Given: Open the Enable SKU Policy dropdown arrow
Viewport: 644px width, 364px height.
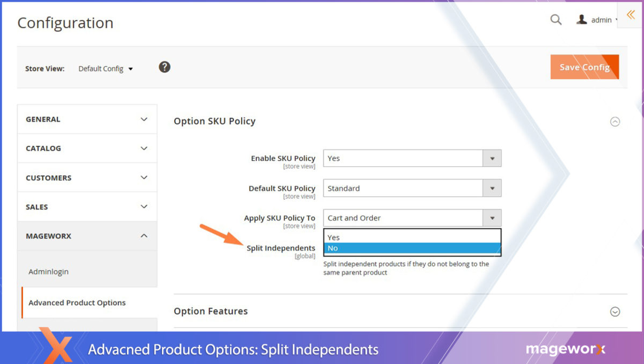Looking at the screenshot, I should click(492, 158).
